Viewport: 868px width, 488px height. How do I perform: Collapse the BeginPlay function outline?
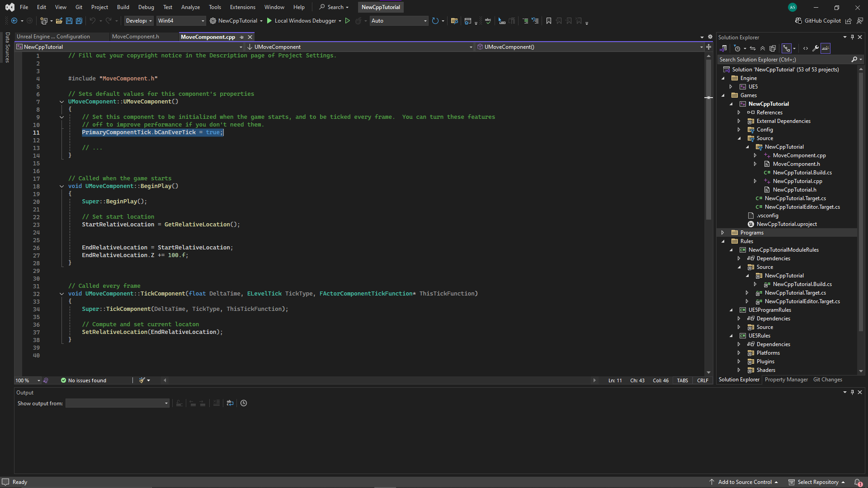click(61, 186)
